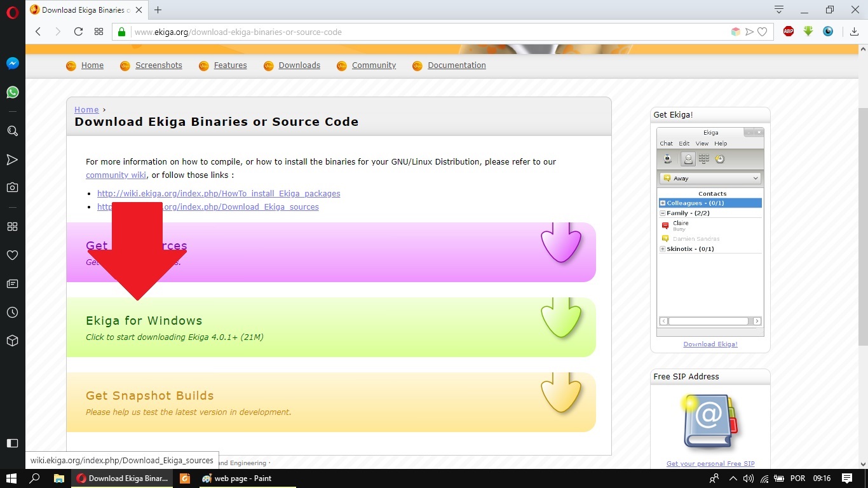Click the purple download arrow of Sources banner

[x=561, y=242]
